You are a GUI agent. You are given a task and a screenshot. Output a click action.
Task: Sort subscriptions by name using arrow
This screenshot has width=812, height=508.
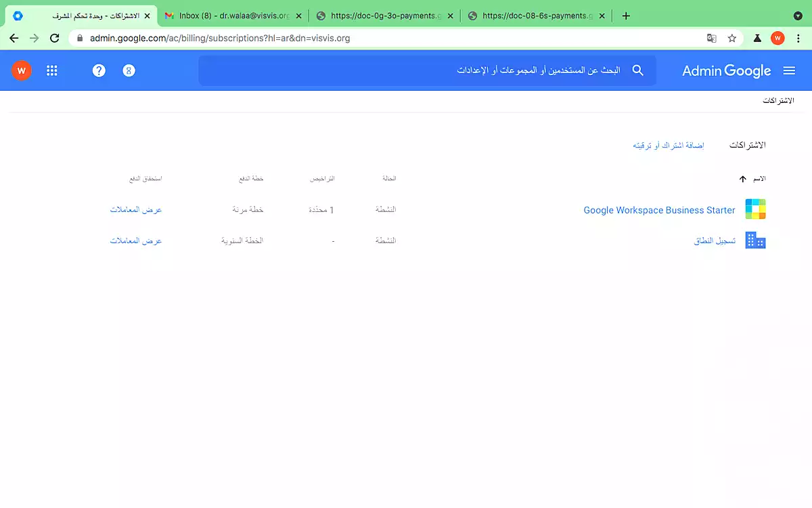(x=743, y=179)
